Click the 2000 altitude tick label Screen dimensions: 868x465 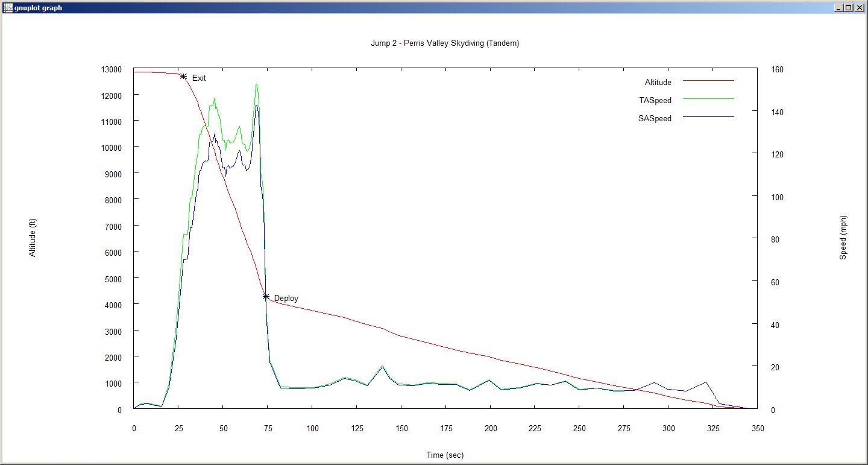point(113,357)
